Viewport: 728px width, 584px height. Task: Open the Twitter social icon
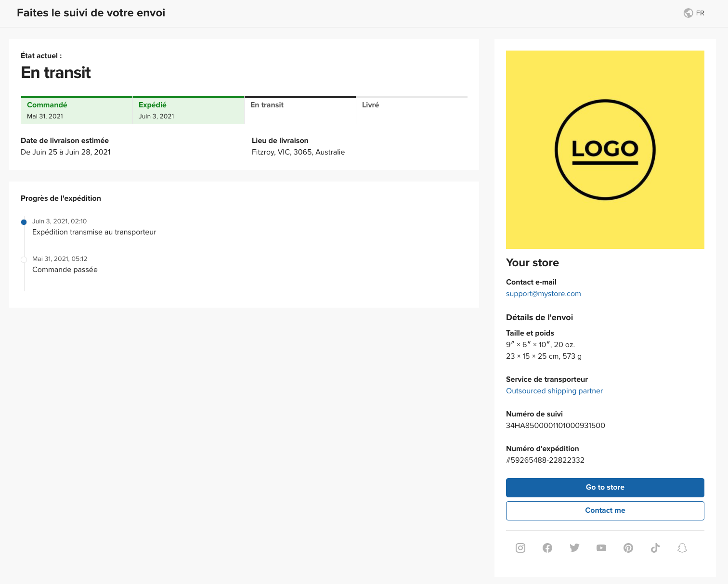click(574, 548)
